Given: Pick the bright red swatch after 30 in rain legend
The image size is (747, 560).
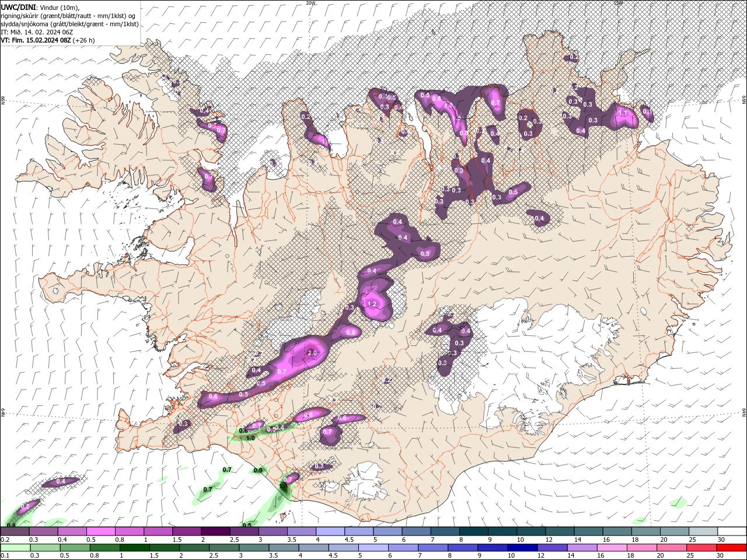Looking at the screenshot, I should click(732, 548).
